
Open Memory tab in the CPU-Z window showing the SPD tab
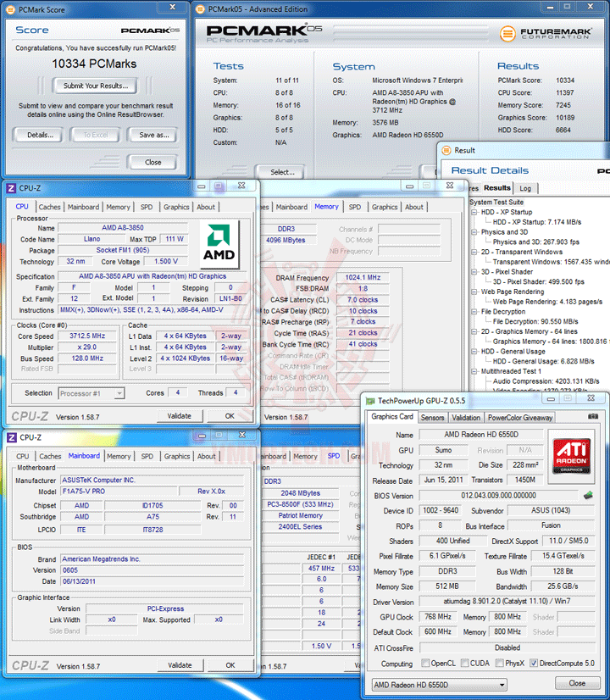point(305,456)
